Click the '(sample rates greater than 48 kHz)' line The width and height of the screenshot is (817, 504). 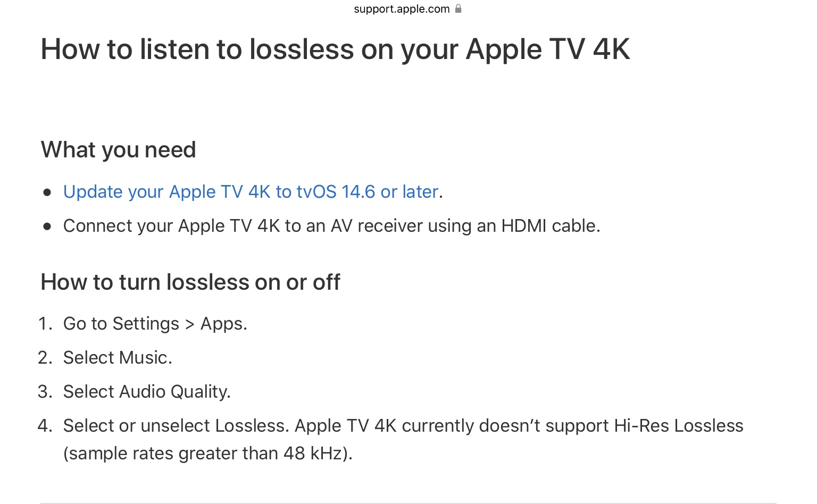point(207,453)
